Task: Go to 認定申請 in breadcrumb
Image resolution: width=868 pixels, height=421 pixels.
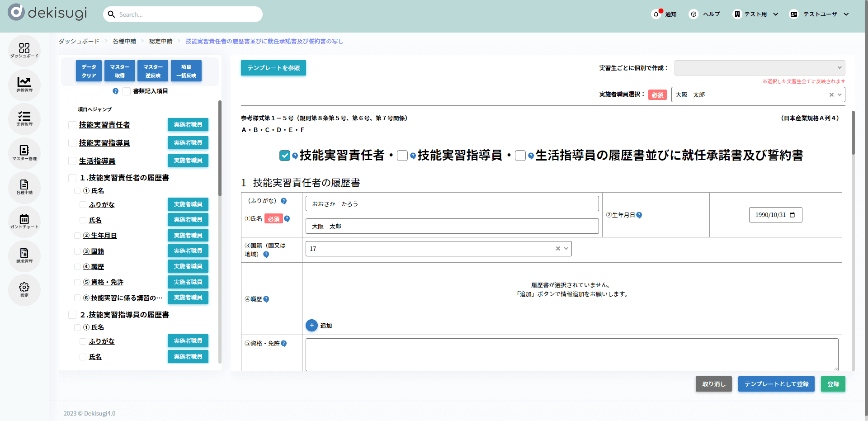Action: click(160, 41)
